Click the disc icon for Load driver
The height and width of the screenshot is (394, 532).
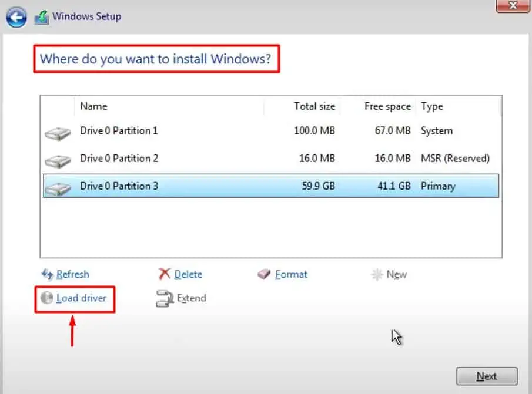pos(46,298)
